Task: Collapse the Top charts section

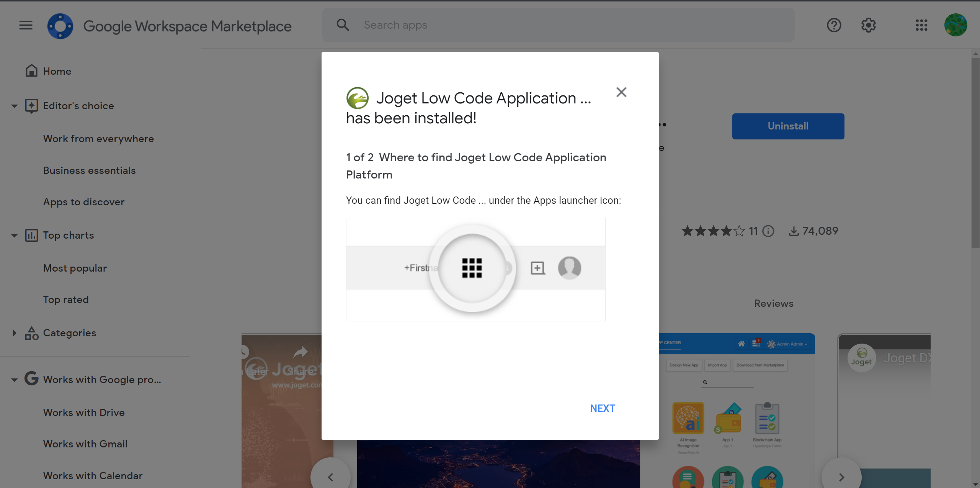Action: point(15,236)
